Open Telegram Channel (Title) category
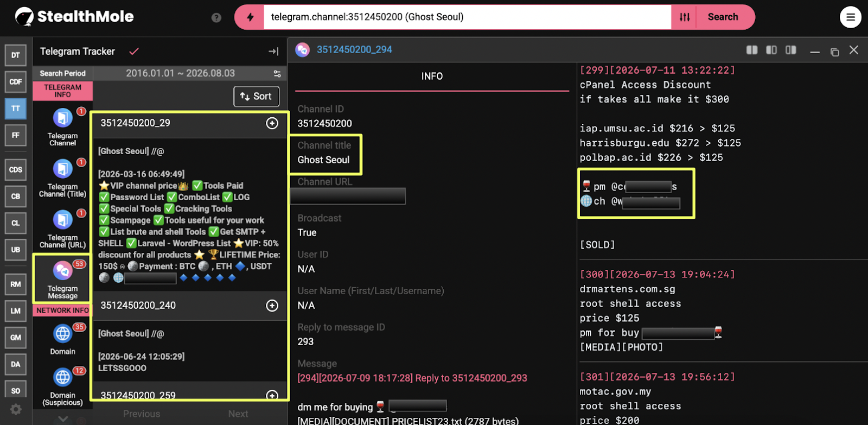The height and width of the screenshot is (425, 868). point(63,179)
